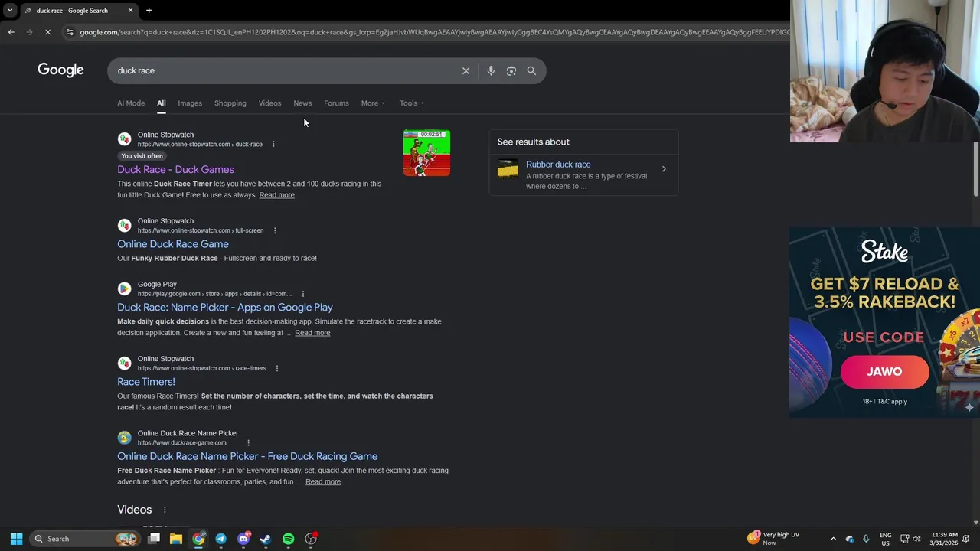Open the Very high UV weather widget
The image size is (980, 551).
[x=772, y=539]
